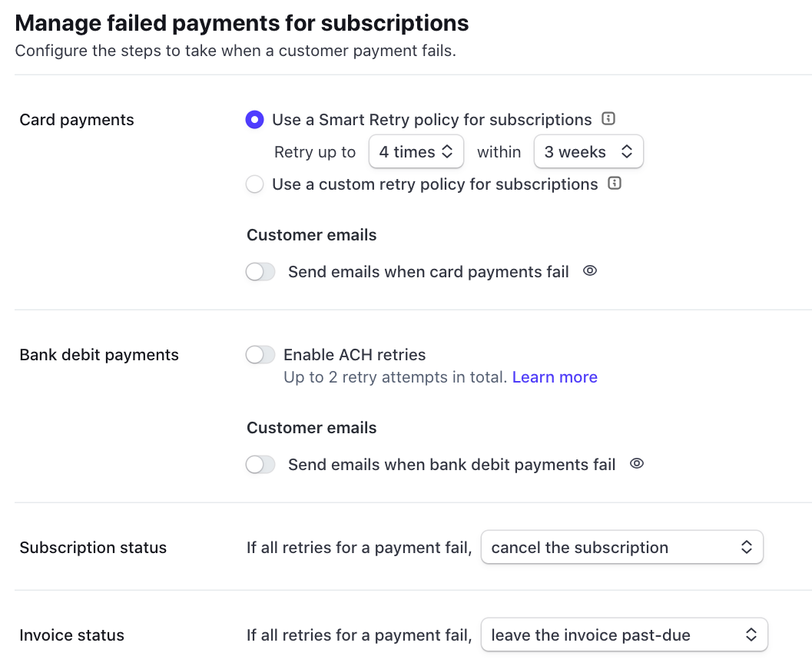Screen dimensions: 812x666
Task: Preview the card payment failure email
Action: (x=589, y=271)
